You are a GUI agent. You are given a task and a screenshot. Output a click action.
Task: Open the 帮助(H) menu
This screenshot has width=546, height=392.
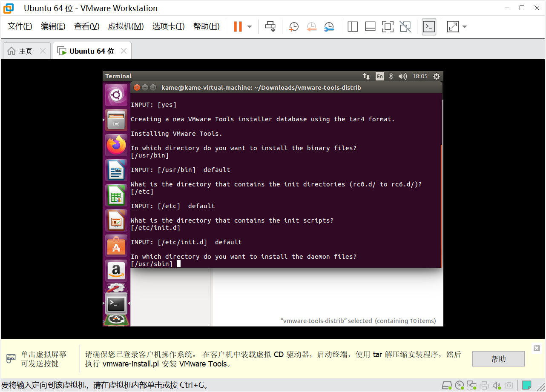coord(207,26)
